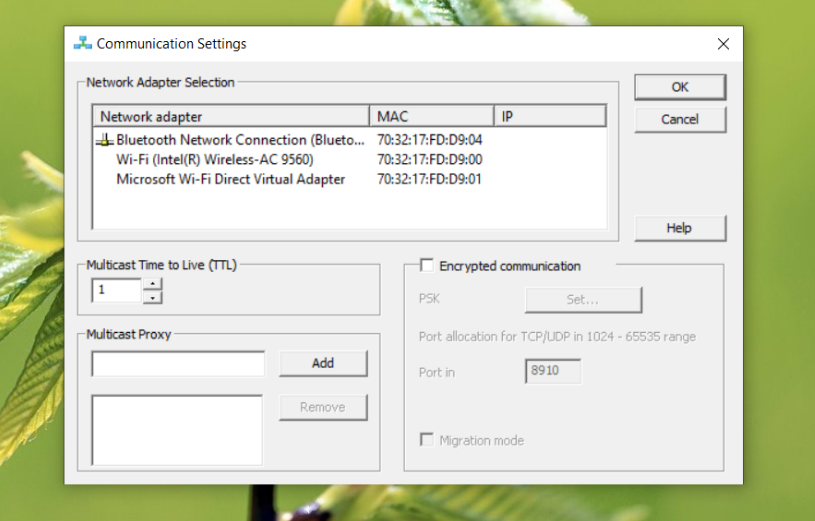Image resolution: width=815 pixels, height=521 pixels.
Task: Click the IP column header
Action: click(550, 116)
